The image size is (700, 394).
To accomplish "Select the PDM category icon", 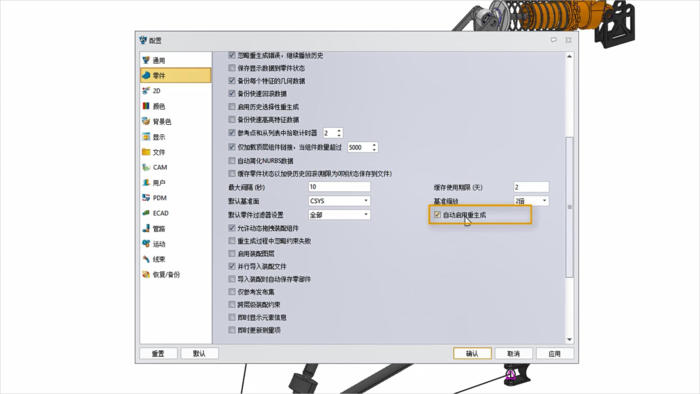I will [x=146, y=197].
